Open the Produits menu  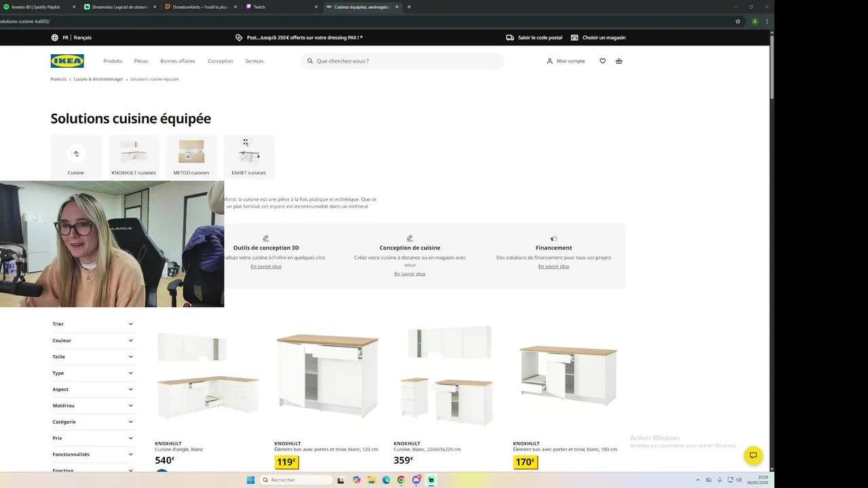(113, 61)
